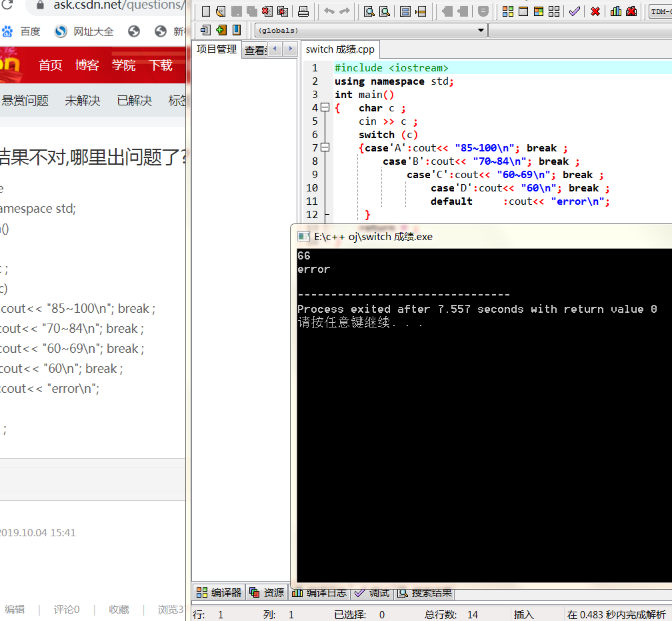Click the Undo arrow icon
The image size is (672, 621).
coord(329,11)
